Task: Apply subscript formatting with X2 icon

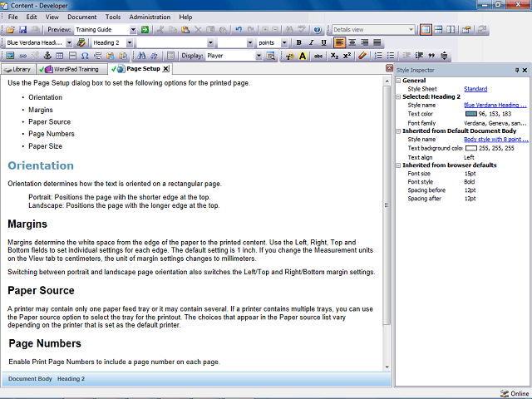Action: (x=334, y=56)
